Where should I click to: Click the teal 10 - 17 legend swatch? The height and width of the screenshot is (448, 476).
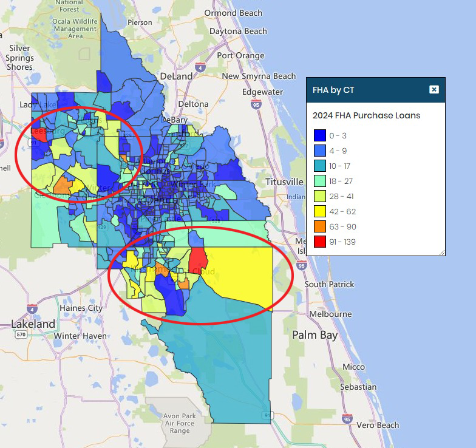pos(319,166)
